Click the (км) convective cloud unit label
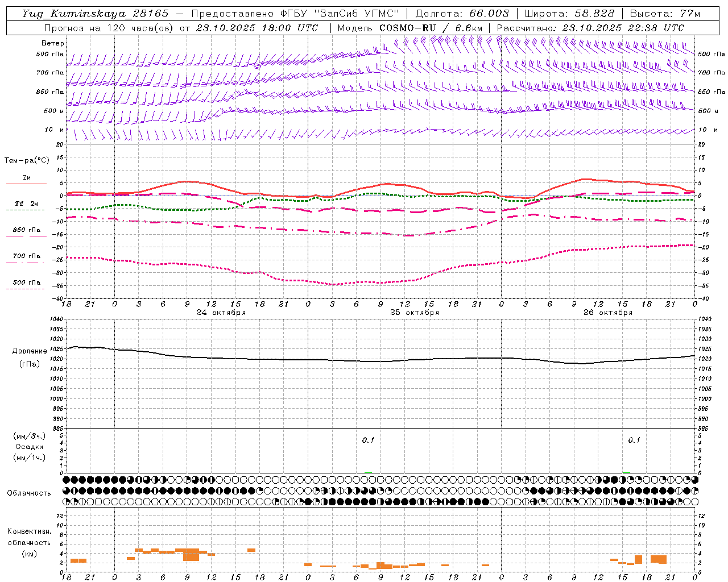 point(29,554)
